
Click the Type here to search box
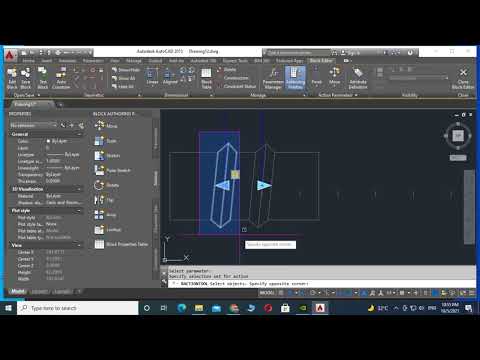point(78,308)
